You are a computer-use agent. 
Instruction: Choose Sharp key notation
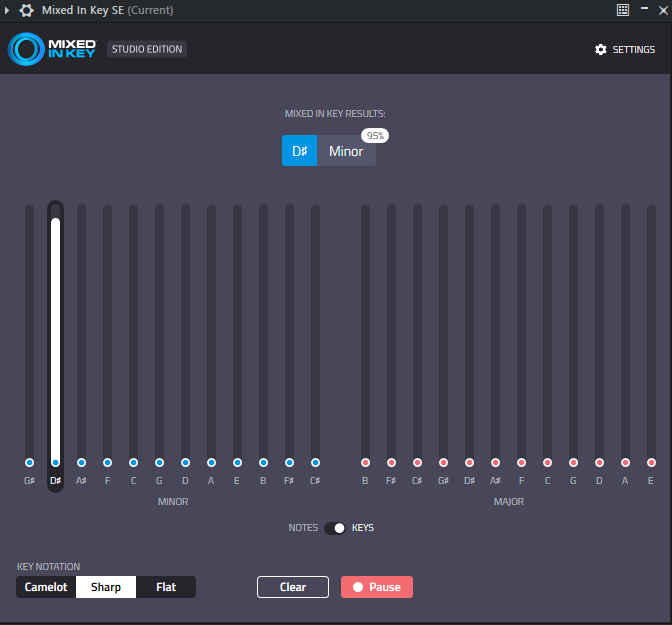pyautogui.click(x=106, y=587)
